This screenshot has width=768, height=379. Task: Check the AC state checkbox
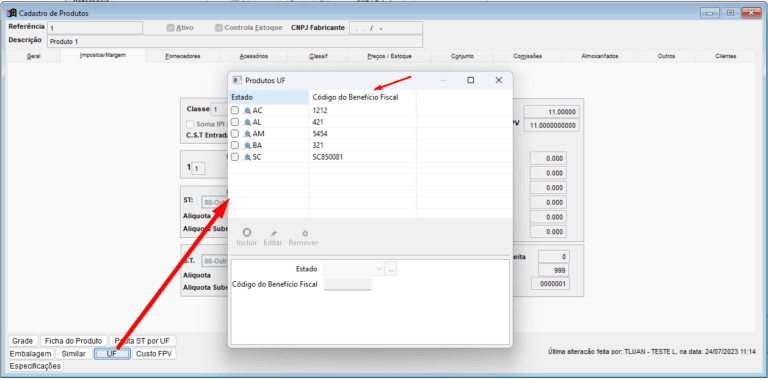tap(235, 111)
